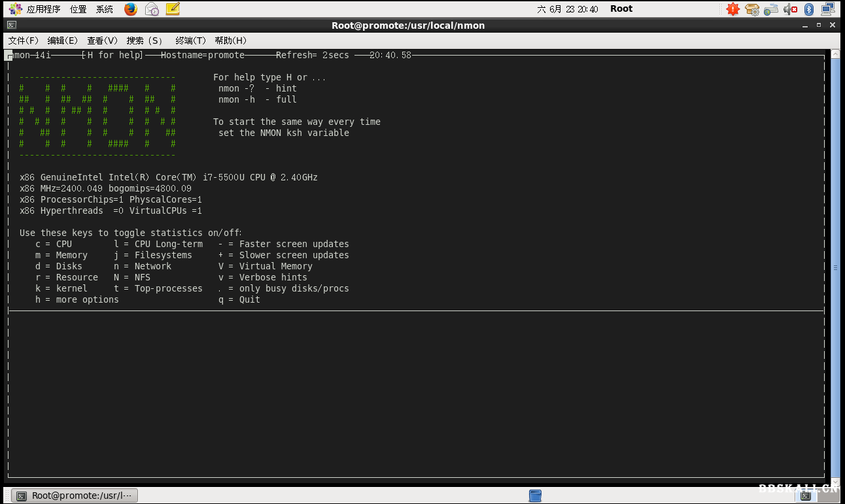Image resolution: width=845 pixels, height=504 pixels.
Task: Open Bluetooth settings from the system tray
Action: pyautogui.click(x=809, y=8)
